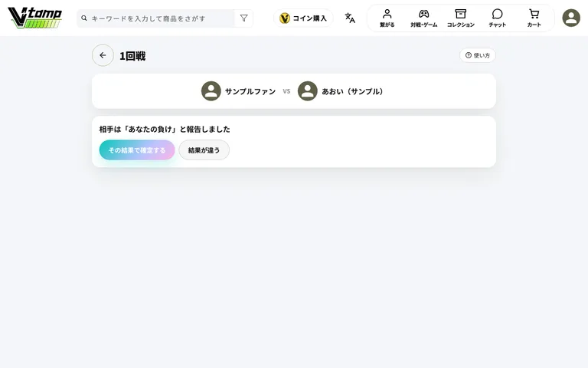Go back with the arrow button
Viewport: 588px width, 368px height.
pyautogui.click(x=103, y=55)
